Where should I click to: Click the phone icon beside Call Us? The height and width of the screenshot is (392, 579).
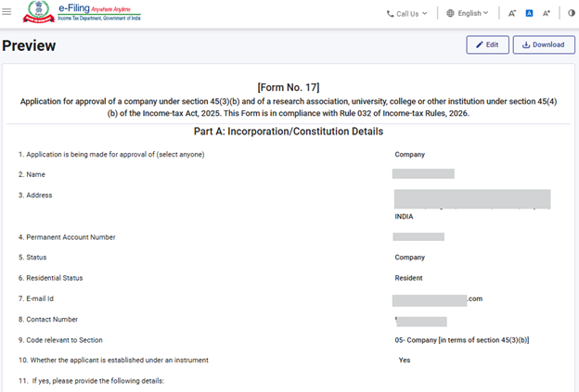coord(391,14)
